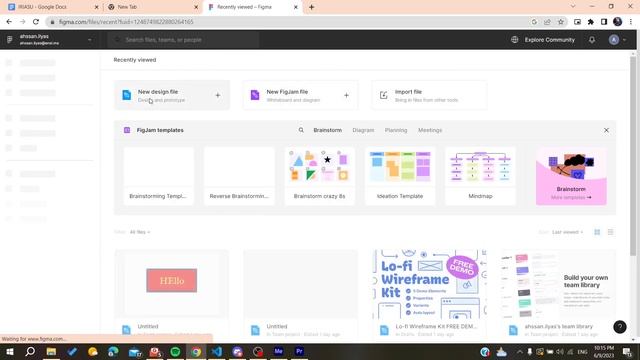Open the blank Untitled file thumbnail

(x=300, y=284)
